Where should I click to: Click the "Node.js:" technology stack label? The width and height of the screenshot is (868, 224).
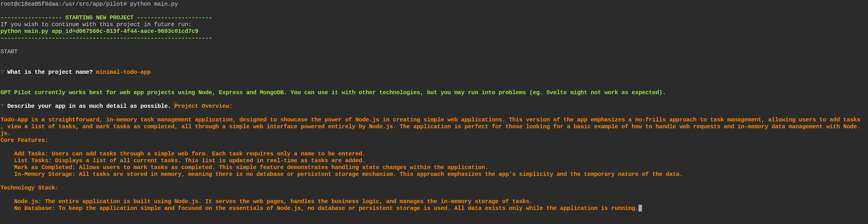28,202
